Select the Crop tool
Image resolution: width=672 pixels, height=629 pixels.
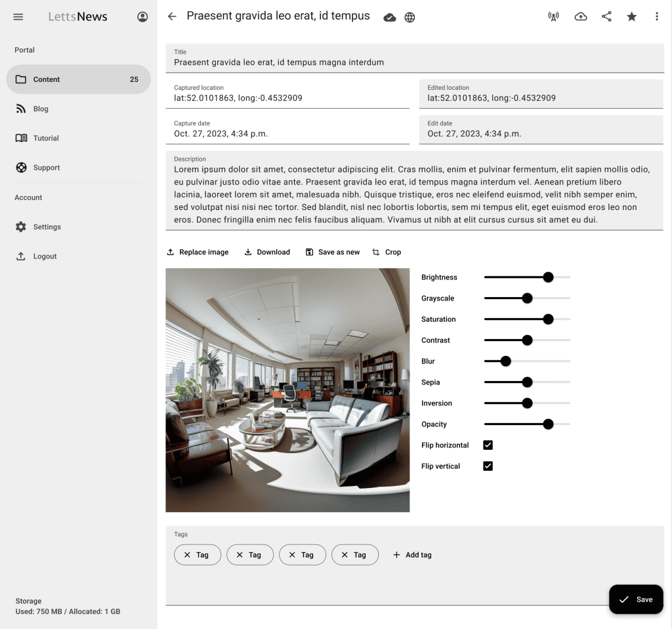pyautogui.click(x=387, y=253)
